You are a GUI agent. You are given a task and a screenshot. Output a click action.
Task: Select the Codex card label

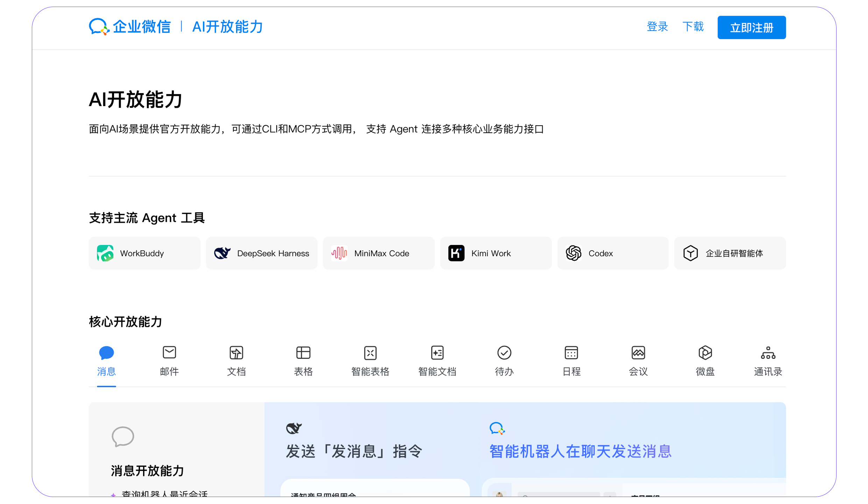(600, 253)
